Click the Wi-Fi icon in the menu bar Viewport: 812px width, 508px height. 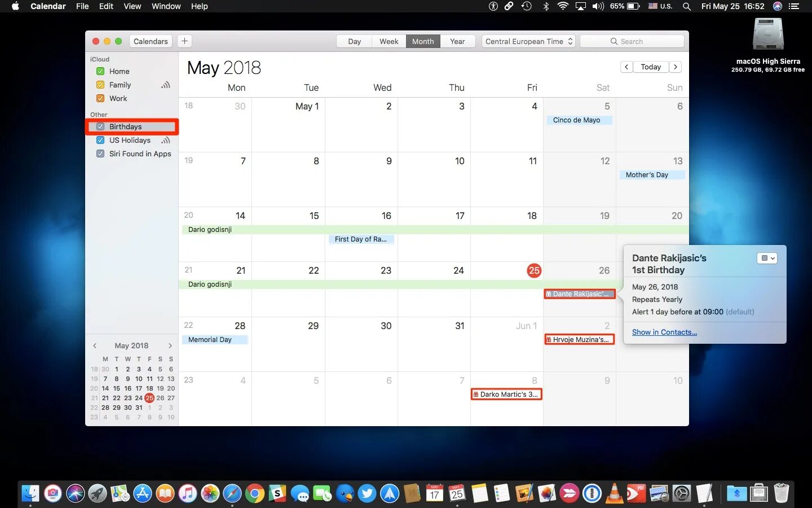pyautogui.click(x=563, y=7)
